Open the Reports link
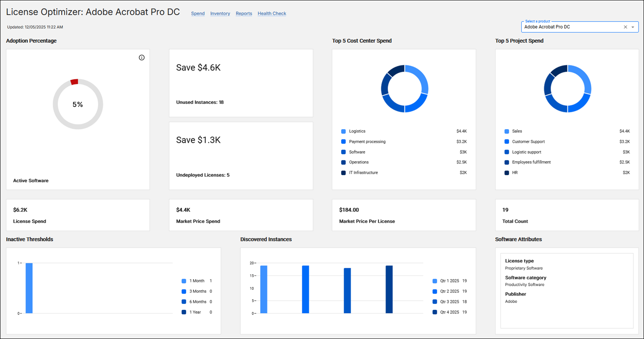644x339 pixels. click(244, 14)
